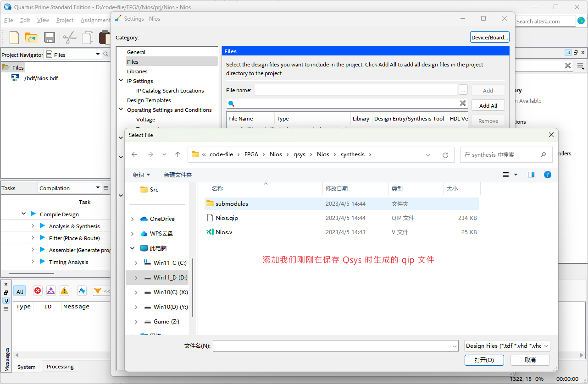Click the orange funnel filter icon in Messages
588x384 pixels.
[98, 291]
